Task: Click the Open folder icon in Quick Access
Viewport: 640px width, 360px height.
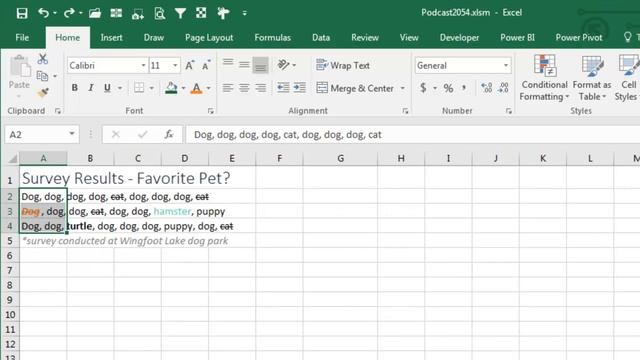Action: click(95, 13)
